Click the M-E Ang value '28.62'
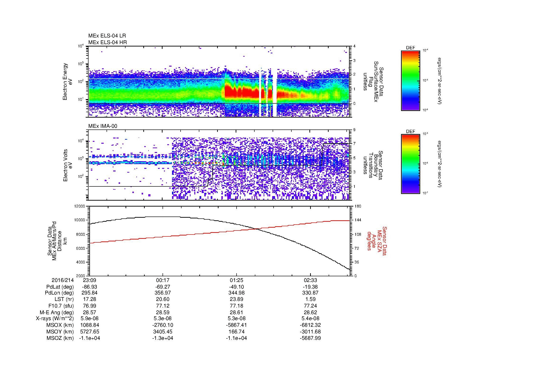This screenshot has height=392, width=555. click(x=310, y=312)
